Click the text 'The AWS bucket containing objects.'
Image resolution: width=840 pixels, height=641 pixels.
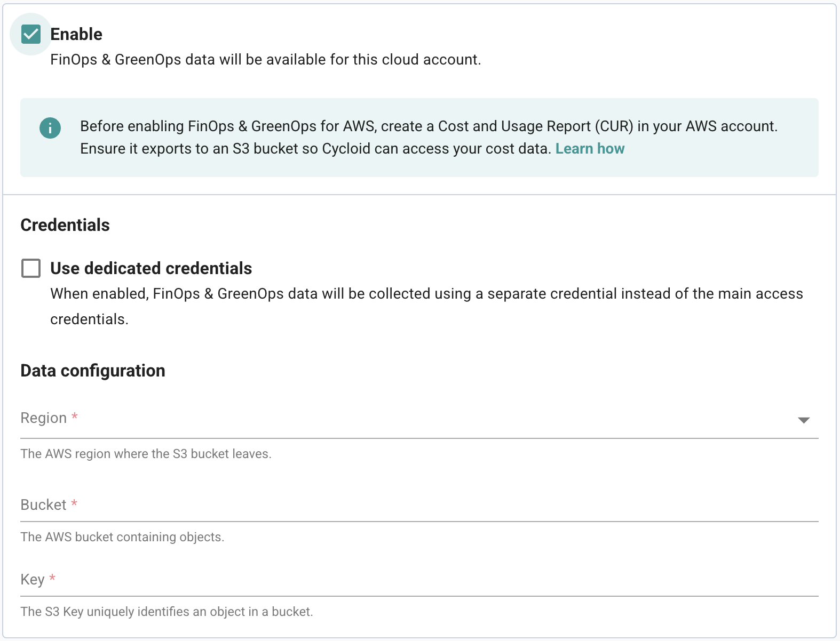(x=122, y=537)
